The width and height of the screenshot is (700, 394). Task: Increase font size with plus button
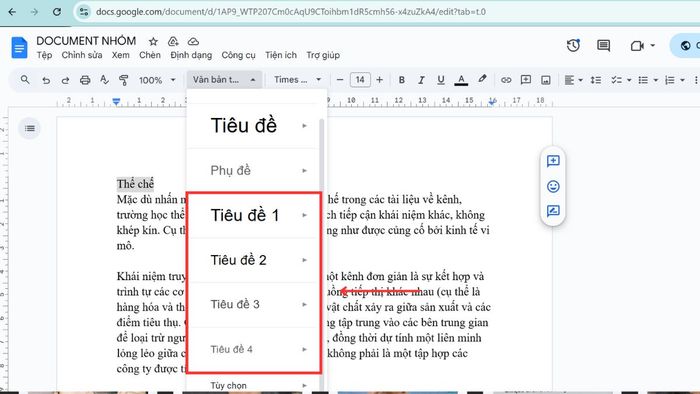pos(379,80)
